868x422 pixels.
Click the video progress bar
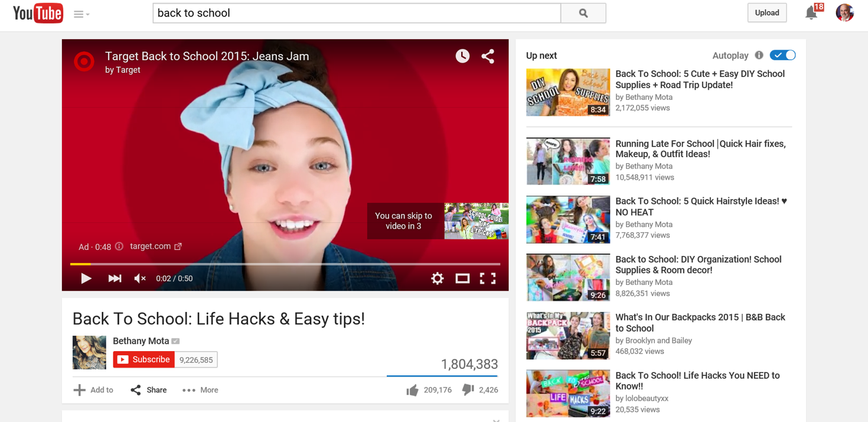coord(285,264)
